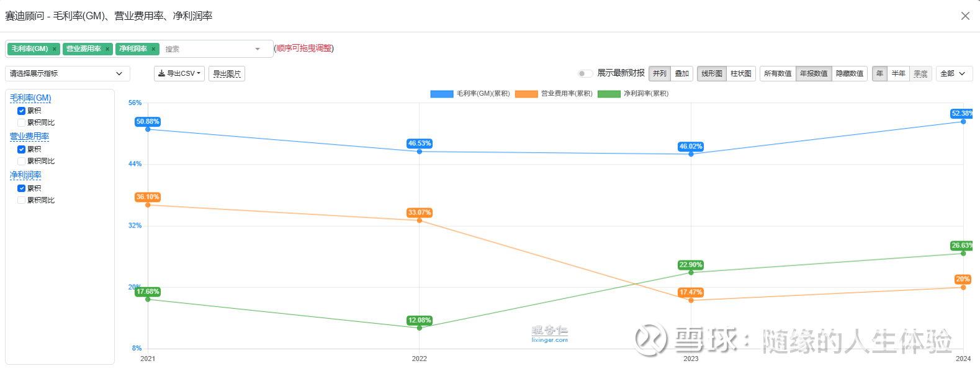The image size is (980, 371).
Task: Uncheck 累积 under 毛利率(GM)
Action: pos(22,111)
